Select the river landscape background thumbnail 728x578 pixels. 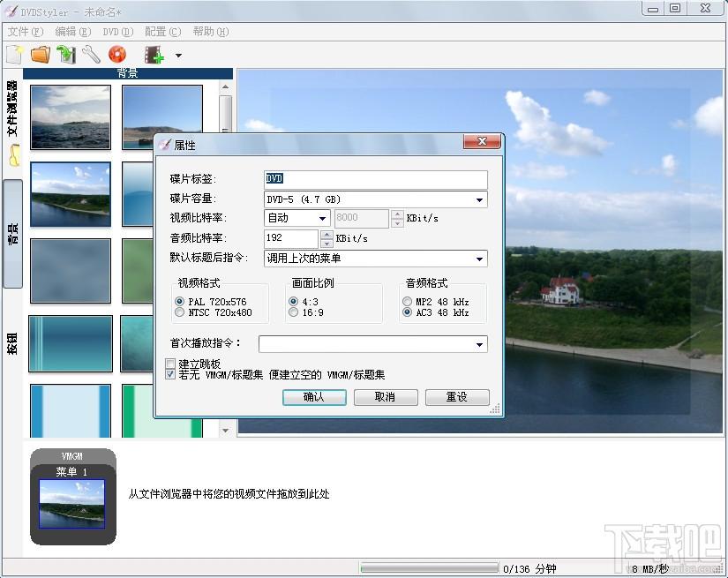(71, 194)
